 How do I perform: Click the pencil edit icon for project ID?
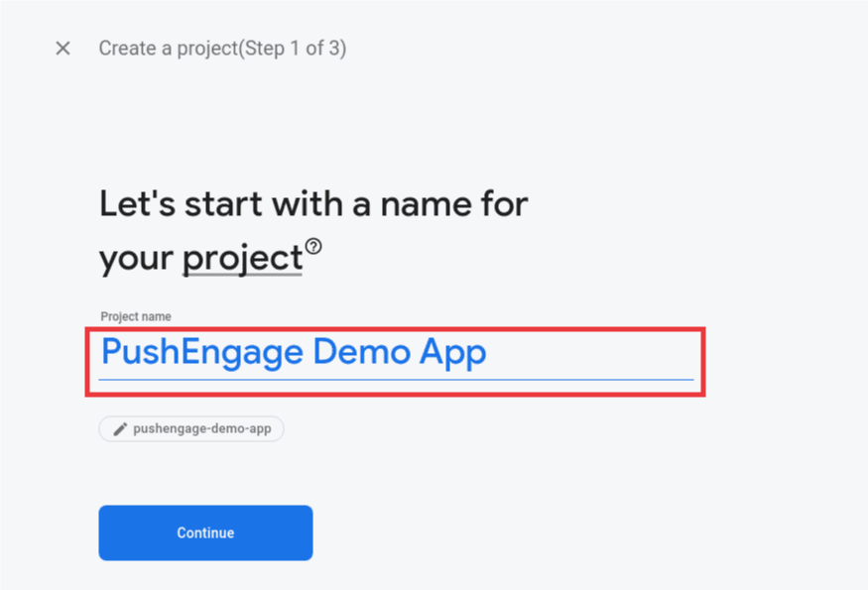pyautogui.click(x=120, y=429)
